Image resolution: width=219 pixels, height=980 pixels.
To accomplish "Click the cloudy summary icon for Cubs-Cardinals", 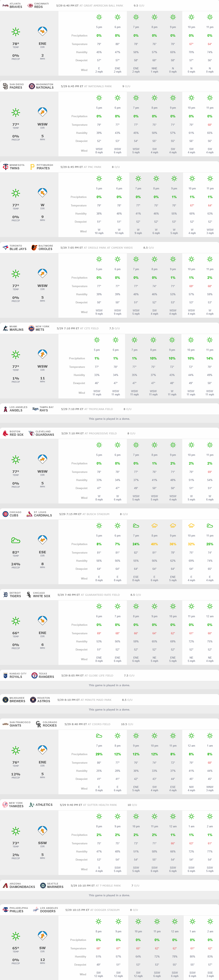I will pos(16,540).
